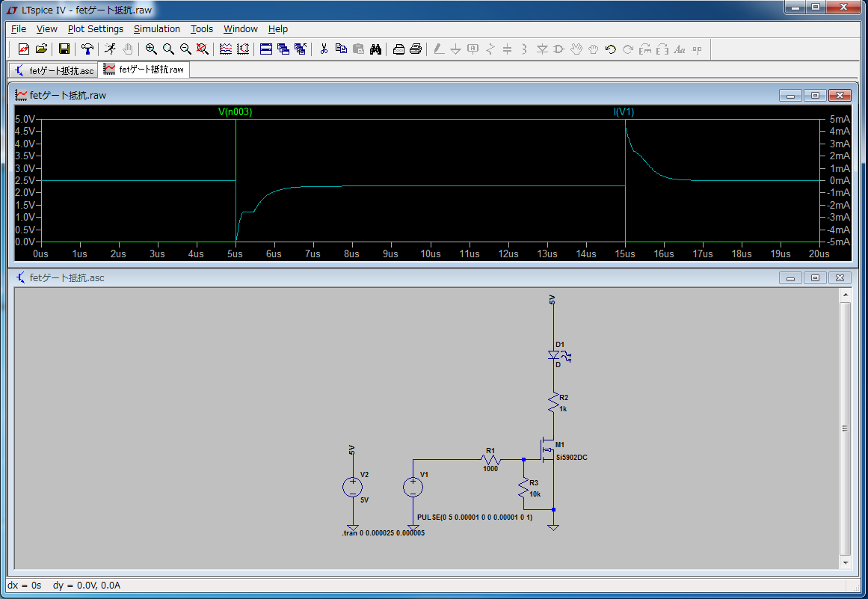Click the Tile Windows horizontally icon
Viewport: 868px width, 599px height.
point(266,49)
